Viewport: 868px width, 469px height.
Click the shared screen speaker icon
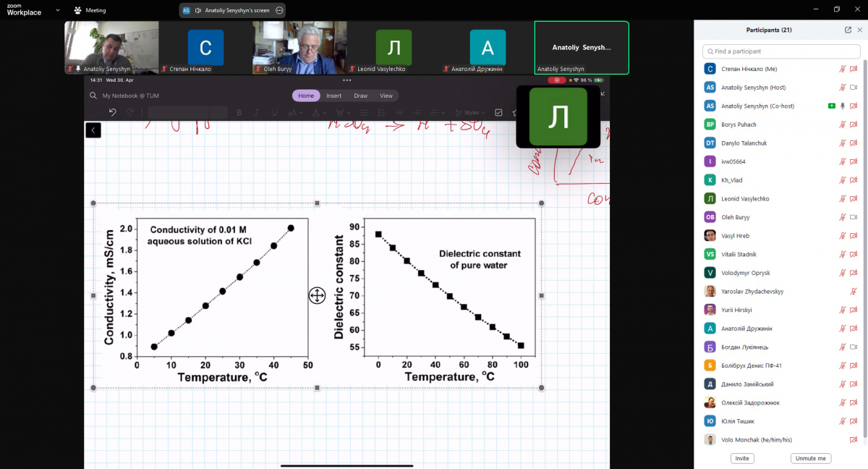(197, 10)
